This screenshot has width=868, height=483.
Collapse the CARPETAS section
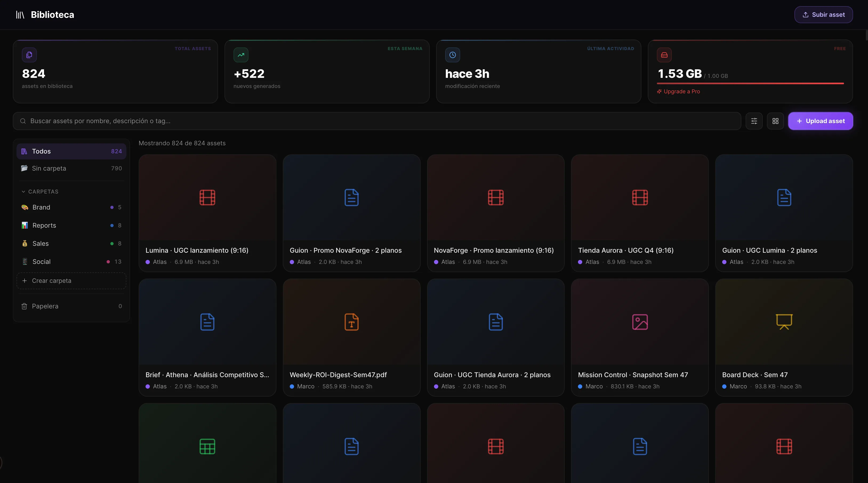40,192
